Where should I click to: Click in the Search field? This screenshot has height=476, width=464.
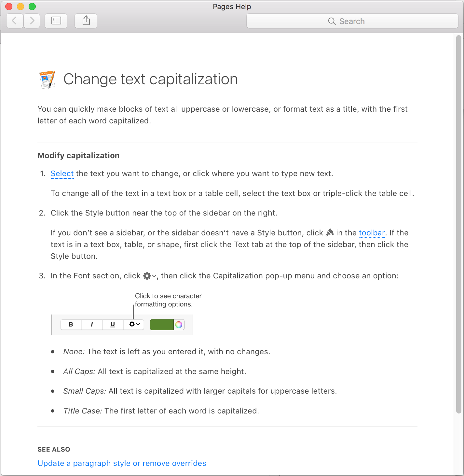352,21
